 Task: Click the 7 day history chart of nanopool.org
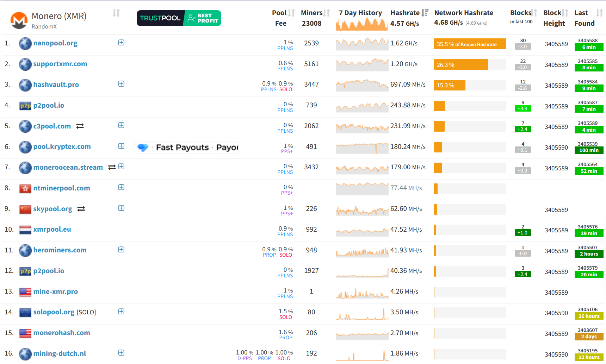(362, 44)
